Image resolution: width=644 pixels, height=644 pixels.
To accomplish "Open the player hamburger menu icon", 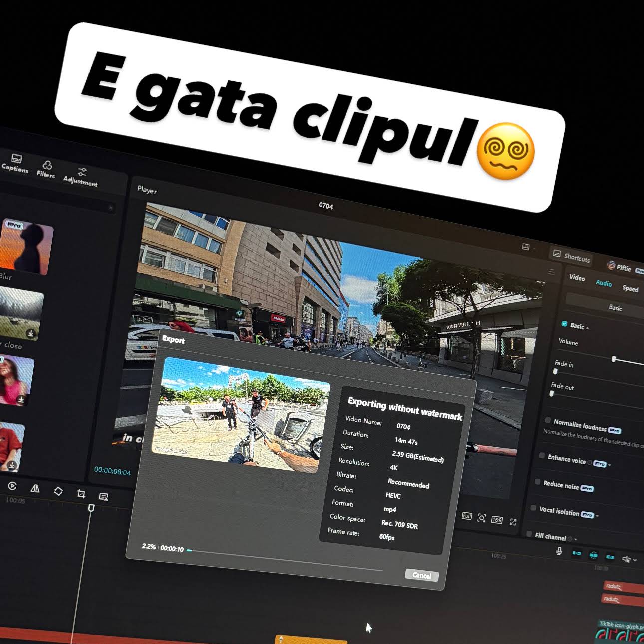I will tap(551, 272).
